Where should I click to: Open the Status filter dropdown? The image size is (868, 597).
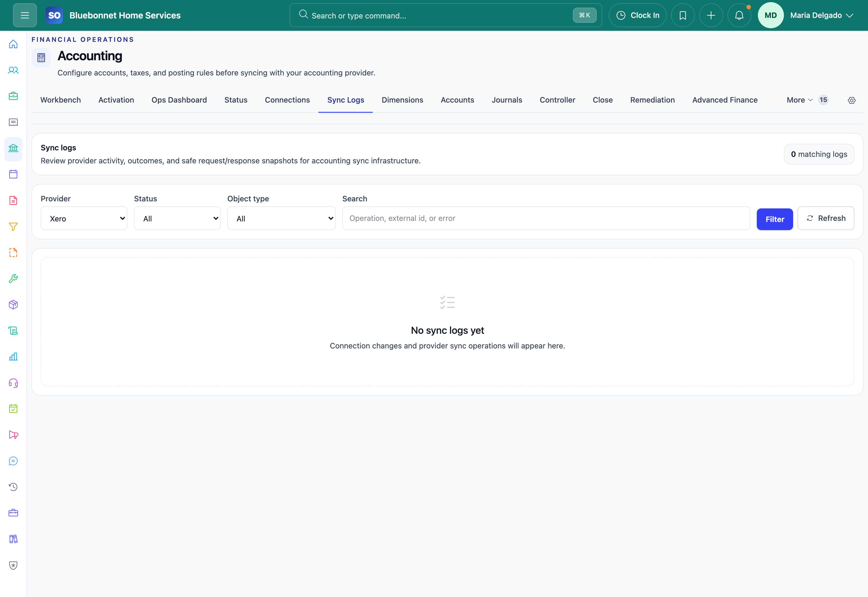pos(177,218)
